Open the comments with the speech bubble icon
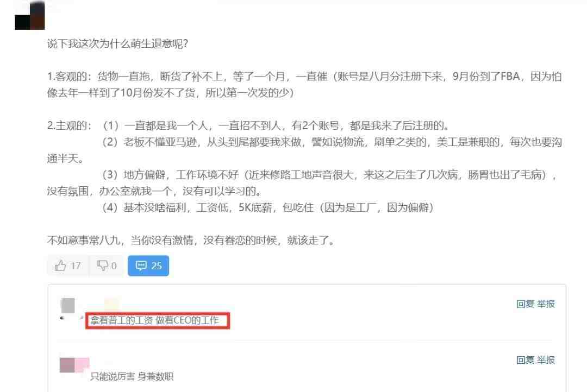Viewport: 587px width, 392px height. [141, 265]
